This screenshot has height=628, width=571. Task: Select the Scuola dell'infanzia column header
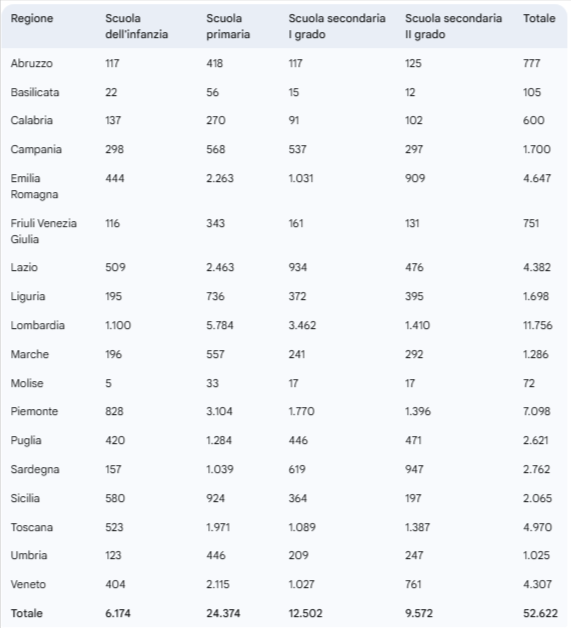pos(137,26)
